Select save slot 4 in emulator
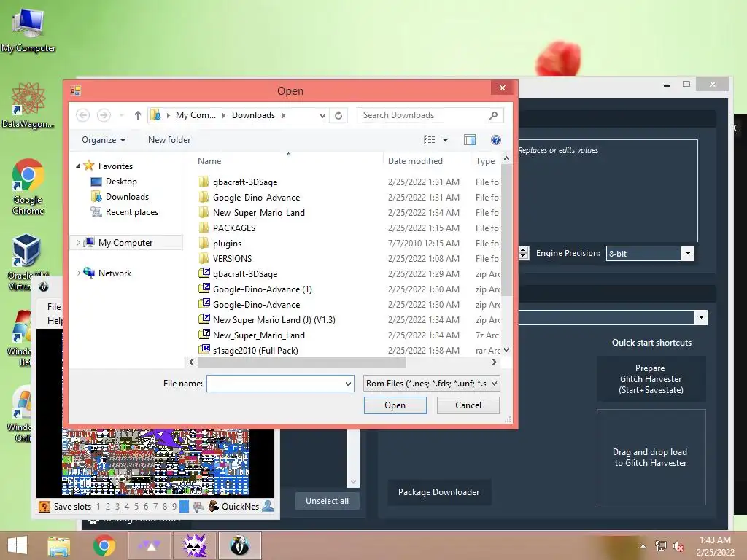The height and width of the screenshot is (560, 747). pos(127,507)
